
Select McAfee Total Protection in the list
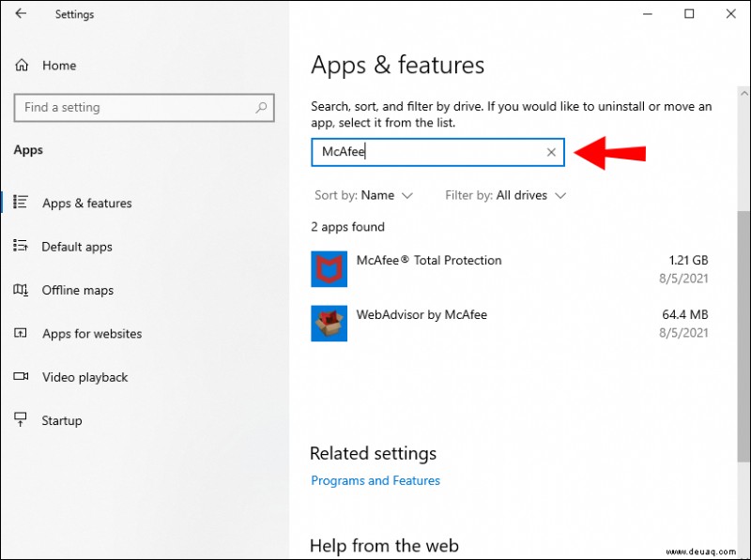point(510,269)
